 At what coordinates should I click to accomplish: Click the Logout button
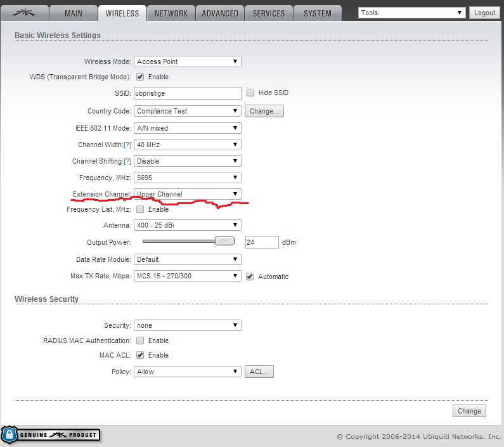point(484,13)
